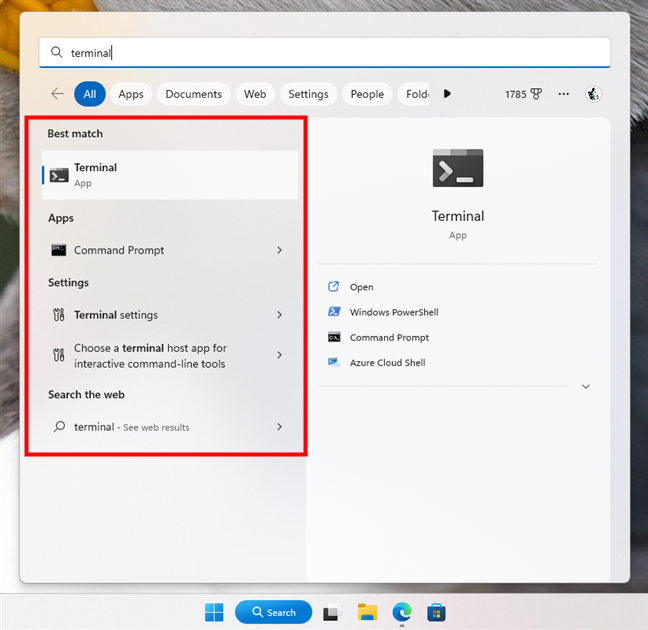
Task: Click the Terminal settings tools icon
Action: coord(58,315)
